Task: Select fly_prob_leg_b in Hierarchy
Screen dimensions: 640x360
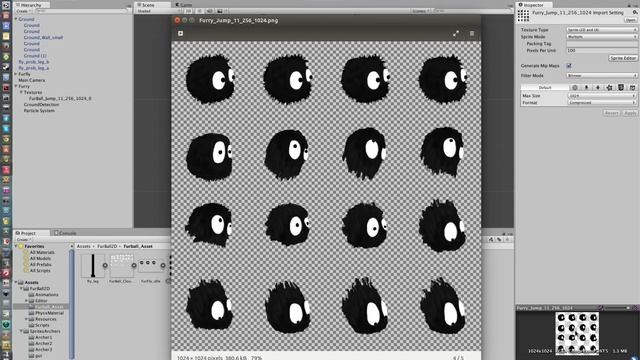Action: pyautogui.click(x=33, y=62)
